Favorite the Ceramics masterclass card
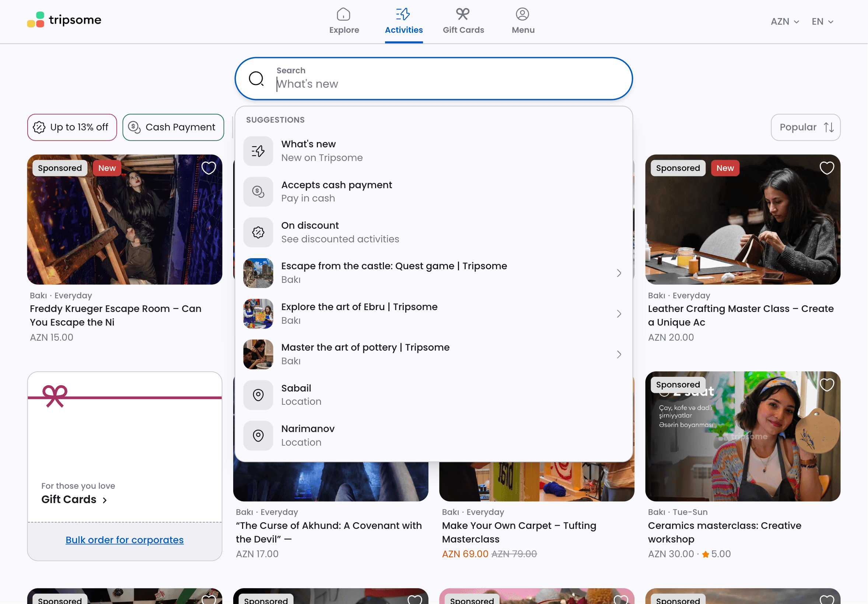868x604 pixels. coord(827,385)
